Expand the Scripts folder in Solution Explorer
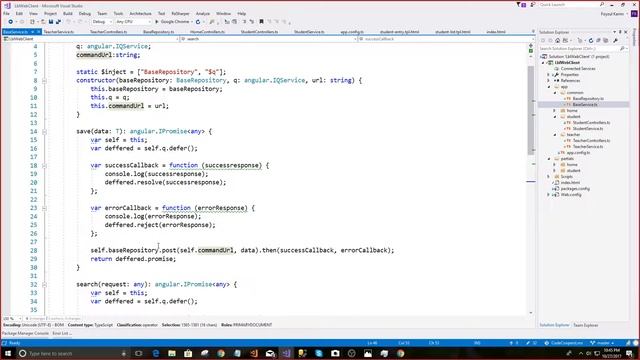 point(549,177)
